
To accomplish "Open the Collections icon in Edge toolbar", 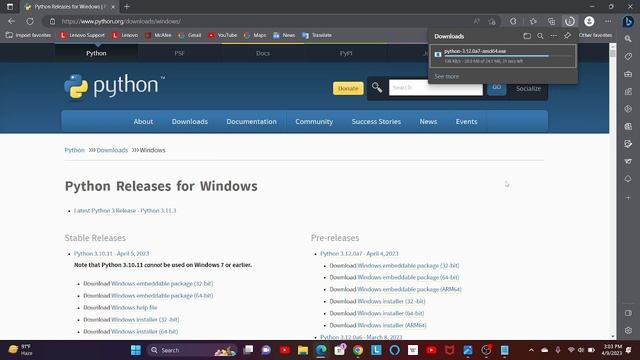I will [551, 21].
